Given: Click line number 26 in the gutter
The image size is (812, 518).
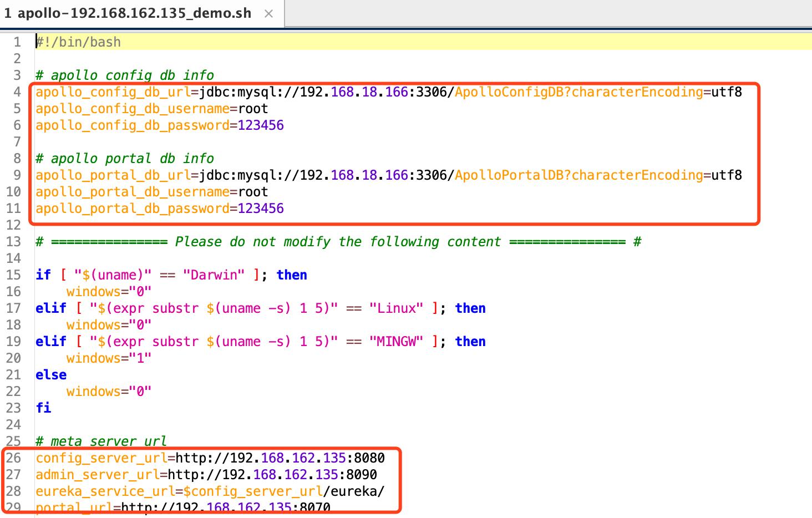Looking at the screenshot, I should pyautogui.click(x=13, y=458).
